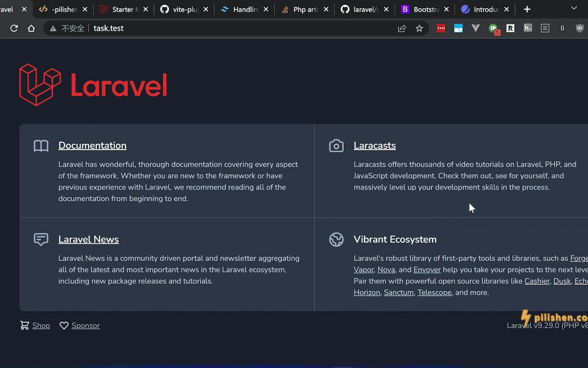Open the Cashier link
This screenshot has width=588, height=368.
pyautogui.click(x=537, y=281)
